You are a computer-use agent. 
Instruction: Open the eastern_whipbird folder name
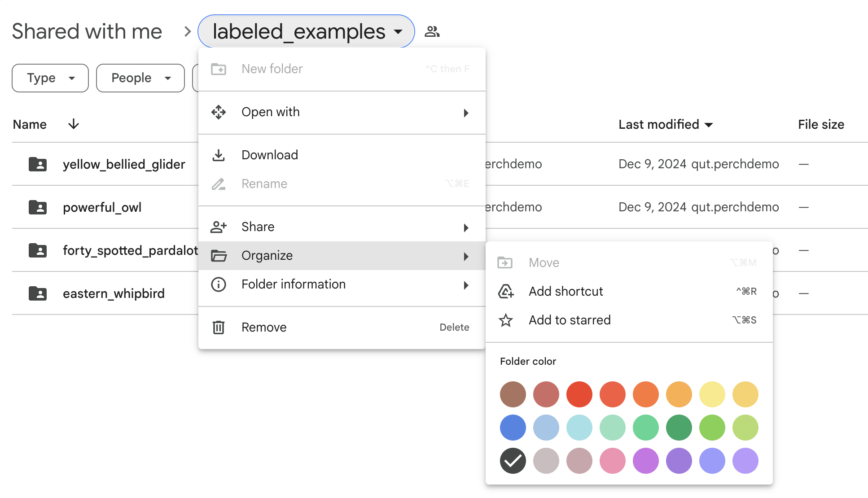coord(114,293)
